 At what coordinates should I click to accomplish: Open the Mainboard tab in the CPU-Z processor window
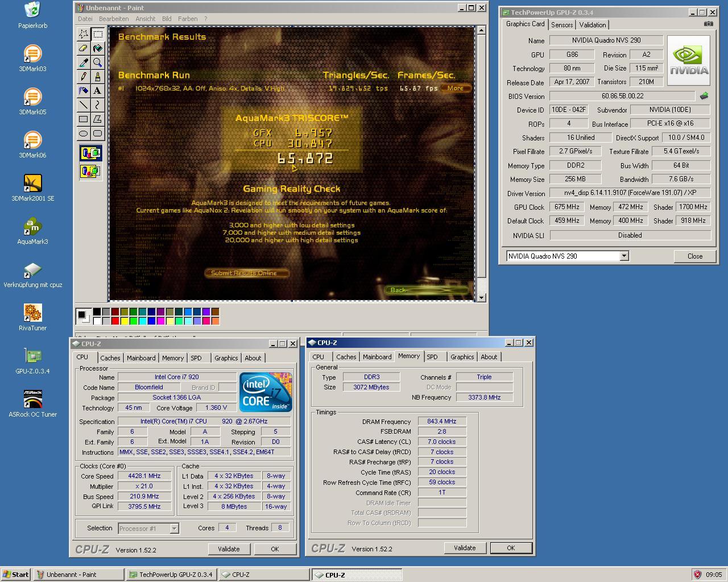click(141, 358)
